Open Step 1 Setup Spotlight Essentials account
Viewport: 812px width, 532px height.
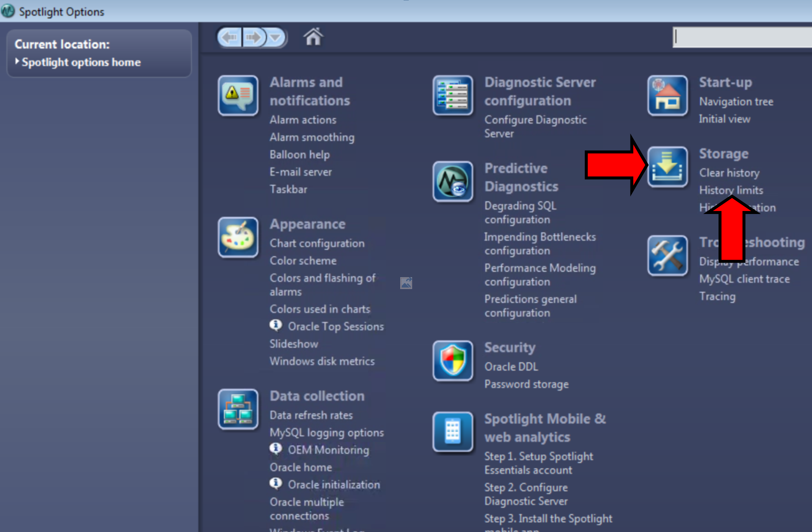click(x=539, y=463)
